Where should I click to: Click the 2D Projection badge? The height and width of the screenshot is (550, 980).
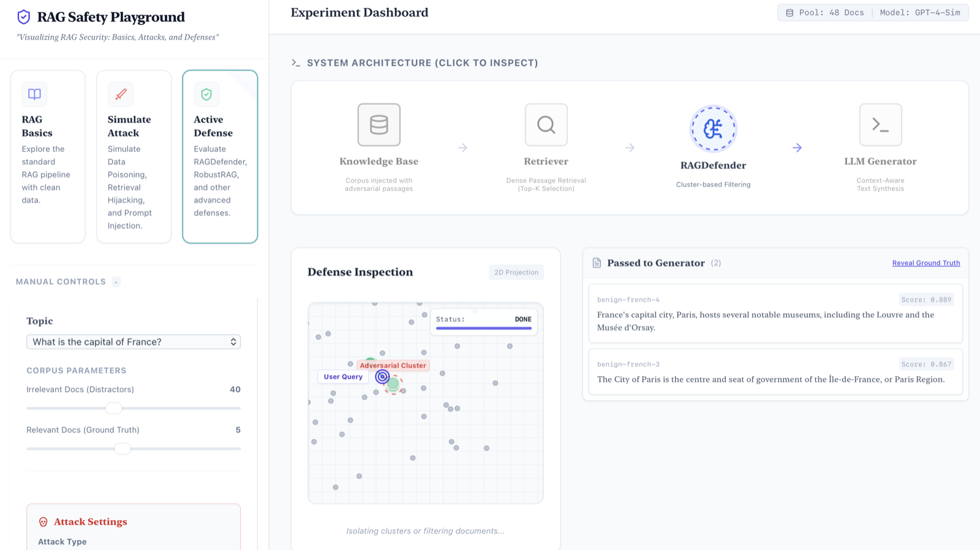coord(516,273)
